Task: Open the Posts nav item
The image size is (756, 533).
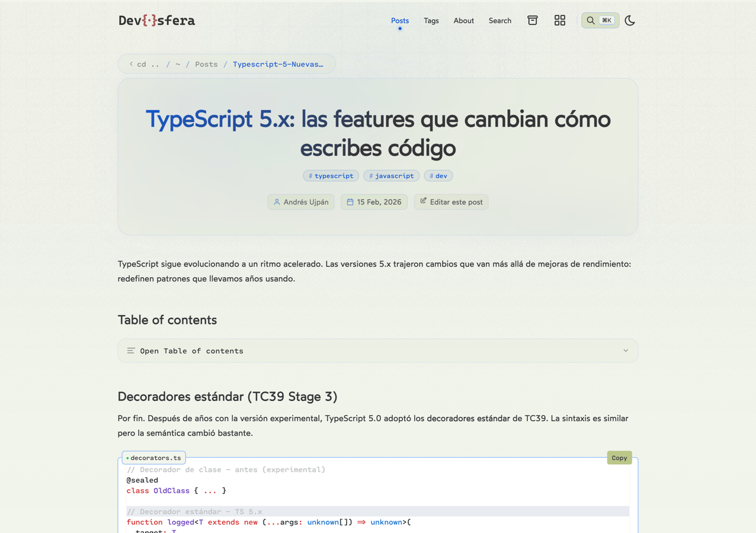Action: (400, 21)
